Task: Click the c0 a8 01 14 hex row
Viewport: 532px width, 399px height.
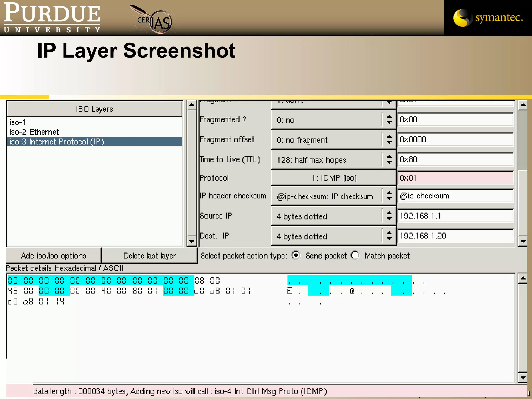Action: (x=36, y=301)
